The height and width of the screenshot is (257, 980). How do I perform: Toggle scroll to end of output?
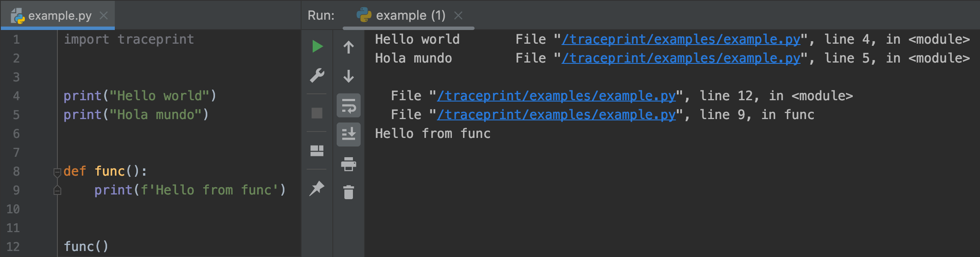coord(349,134)
